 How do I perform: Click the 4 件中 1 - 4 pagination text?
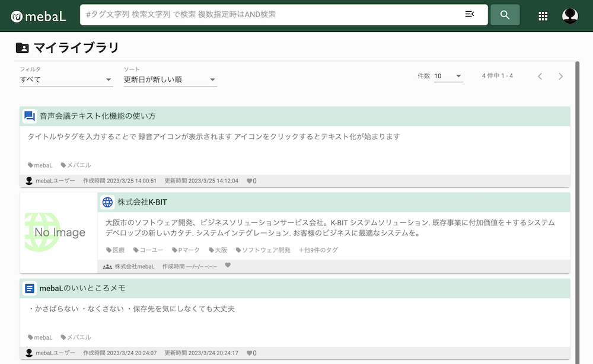click(498, 76)
